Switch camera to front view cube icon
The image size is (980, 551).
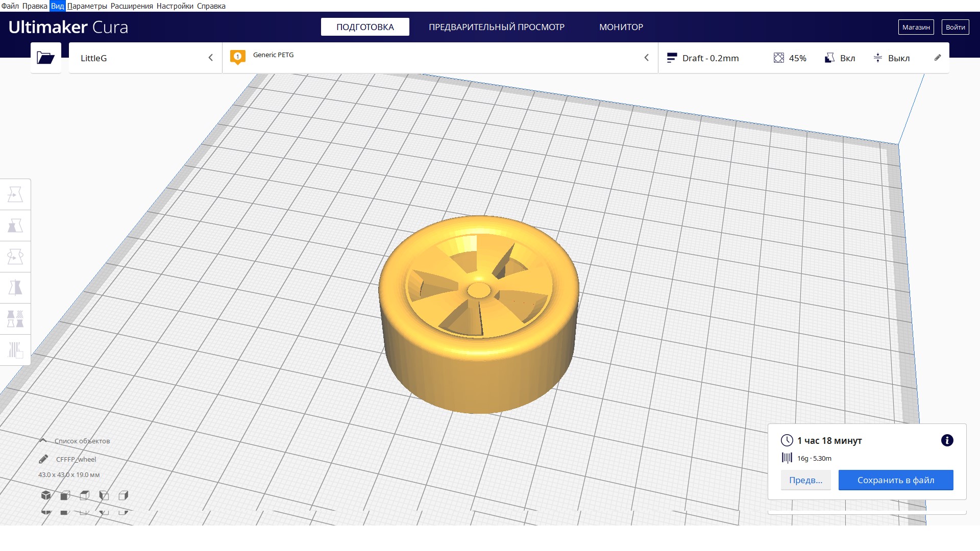click(65, 495)
